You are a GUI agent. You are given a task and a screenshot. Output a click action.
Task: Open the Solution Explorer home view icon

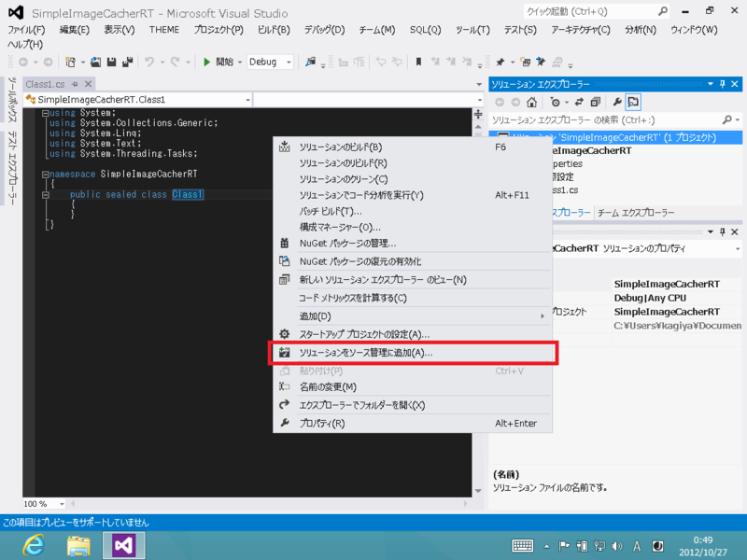click(530, 100)
